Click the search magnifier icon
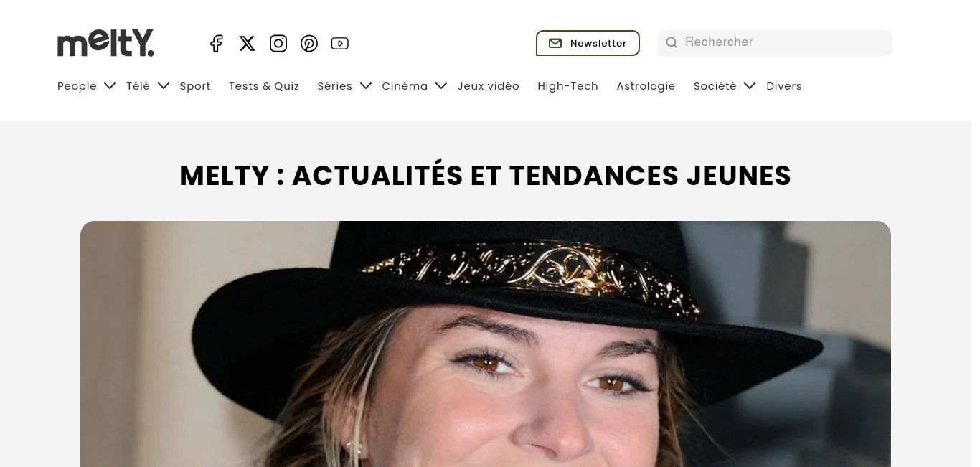The height and width of the screenshot is (467, 980). tap(672, 43)
